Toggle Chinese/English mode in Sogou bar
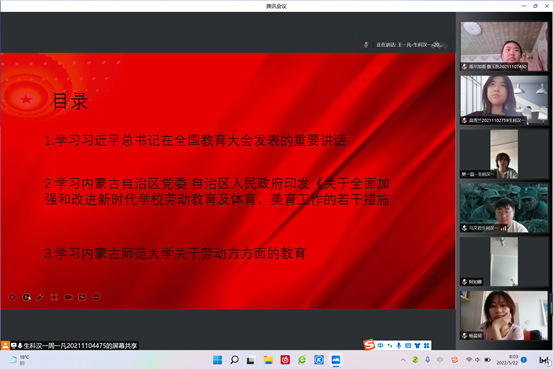The width and height of the screenshot is (553, 369). pos(380,345)
